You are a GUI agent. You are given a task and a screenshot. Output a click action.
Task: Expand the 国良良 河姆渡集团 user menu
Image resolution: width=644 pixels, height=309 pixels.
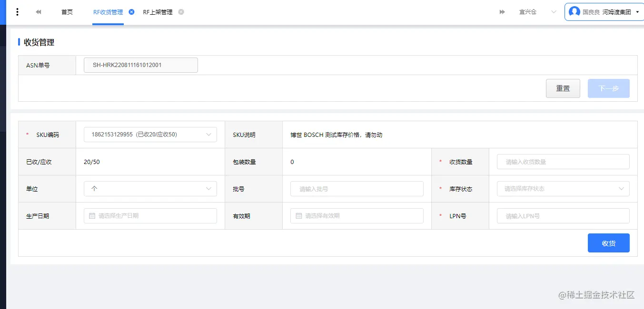[604, 12]
